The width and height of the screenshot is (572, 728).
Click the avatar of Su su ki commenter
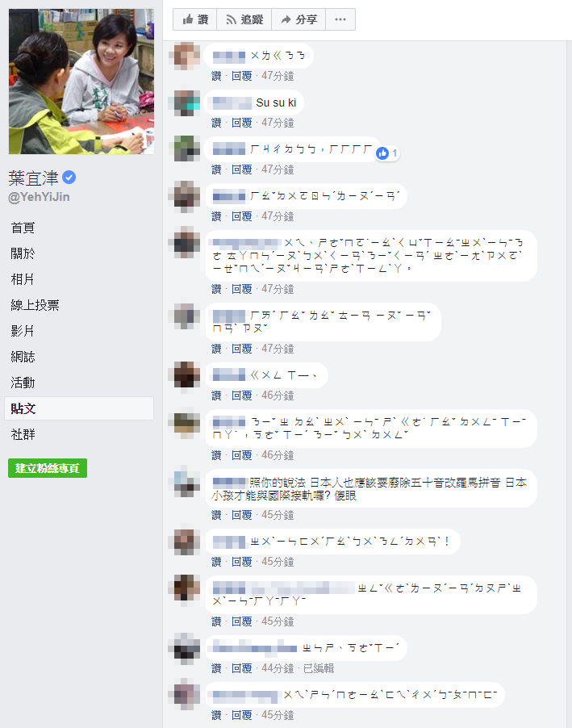(187, 103)
